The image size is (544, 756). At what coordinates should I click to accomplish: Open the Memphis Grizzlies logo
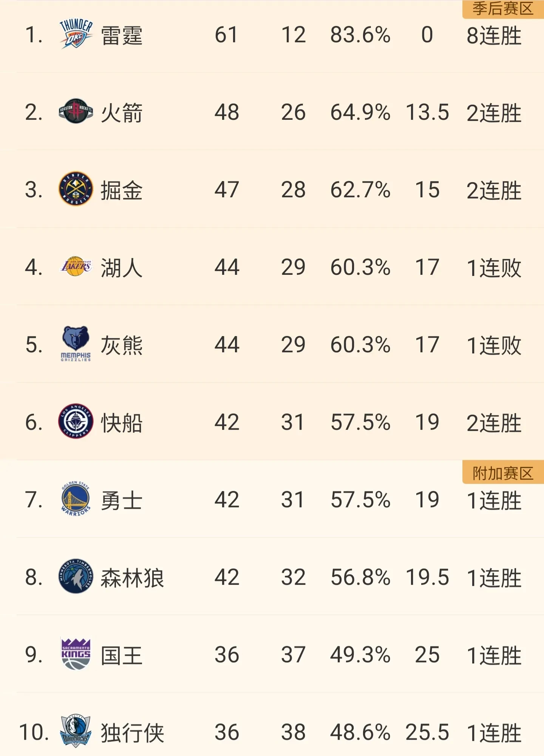76,344
